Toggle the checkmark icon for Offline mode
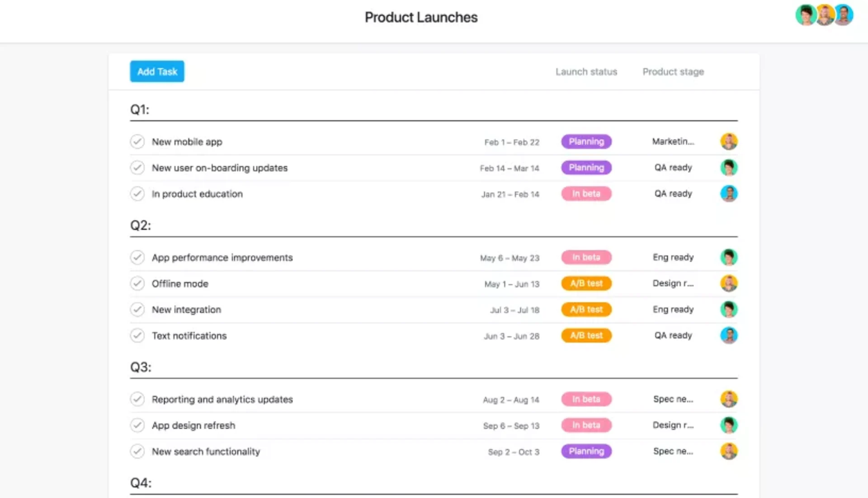 click(x=137, y=283)
